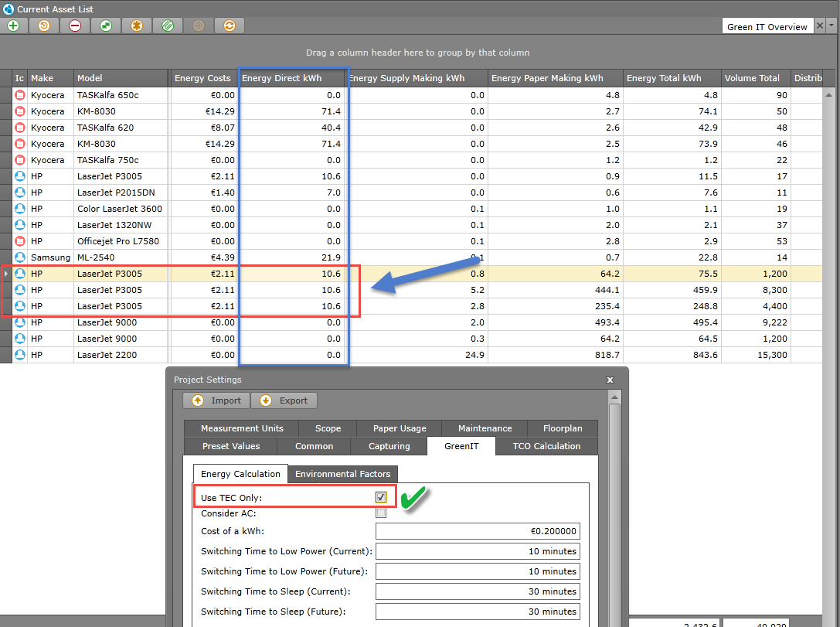Open the Preset Values tab

point(231,446)
